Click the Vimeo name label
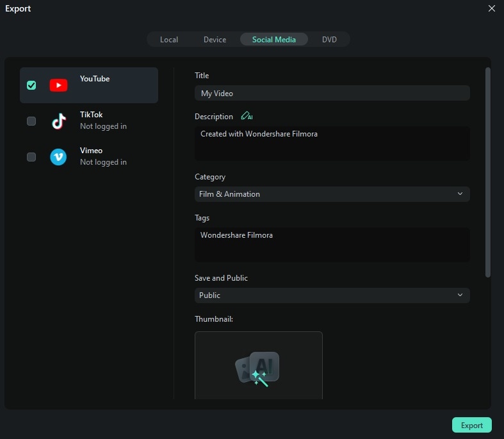Screen dimensions: 504x439 click(92, 151)
